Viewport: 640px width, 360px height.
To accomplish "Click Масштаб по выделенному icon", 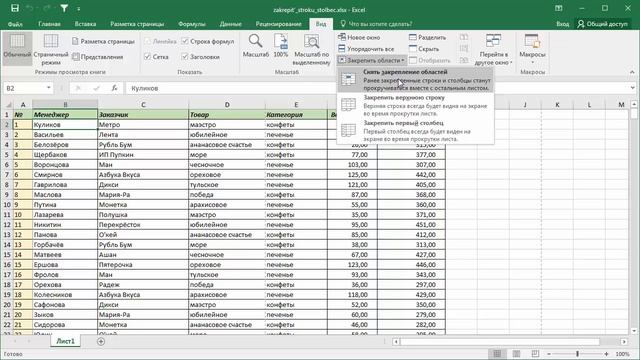I will click(x=311, y=49).
